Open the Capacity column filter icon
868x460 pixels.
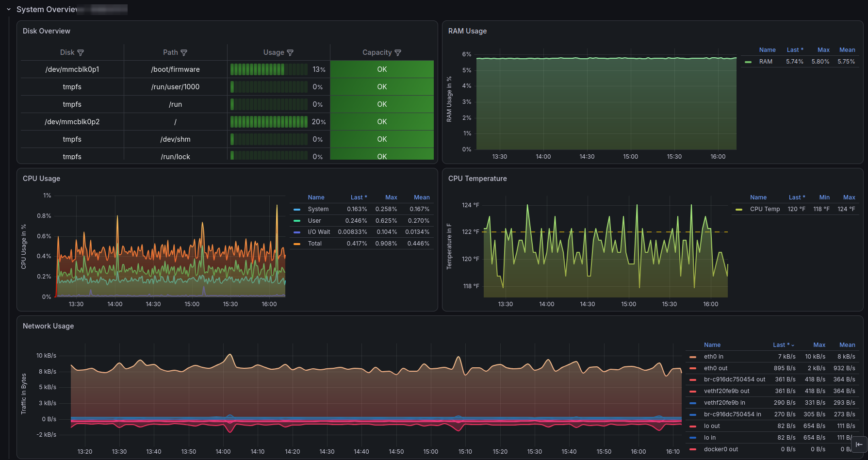(x=398, y=52)
